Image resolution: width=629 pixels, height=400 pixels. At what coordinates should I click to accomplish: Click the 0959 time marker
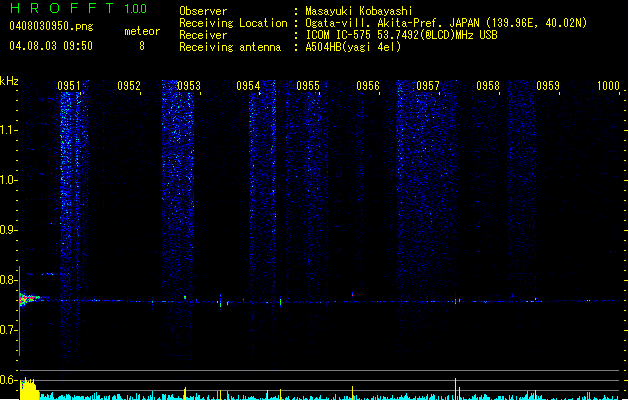point(548,86)
